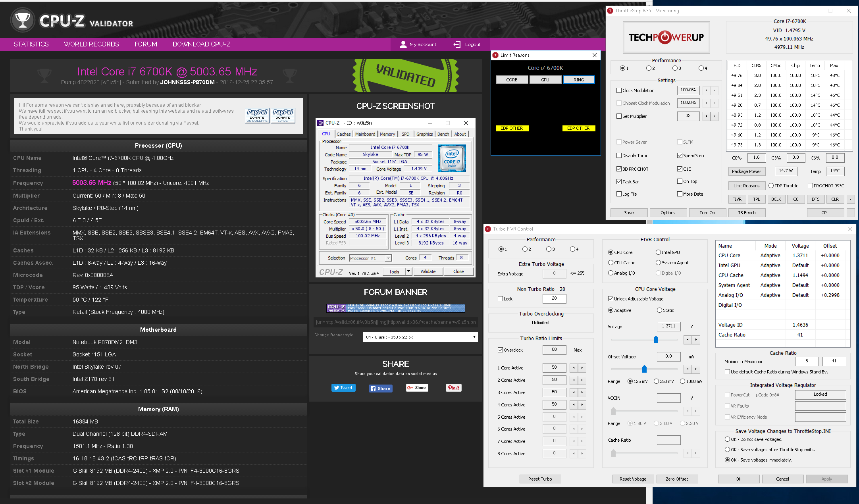Open World Records page
The height and width of the screenshot is (504, 859).
pyautogui.click(x=91, y=44)
